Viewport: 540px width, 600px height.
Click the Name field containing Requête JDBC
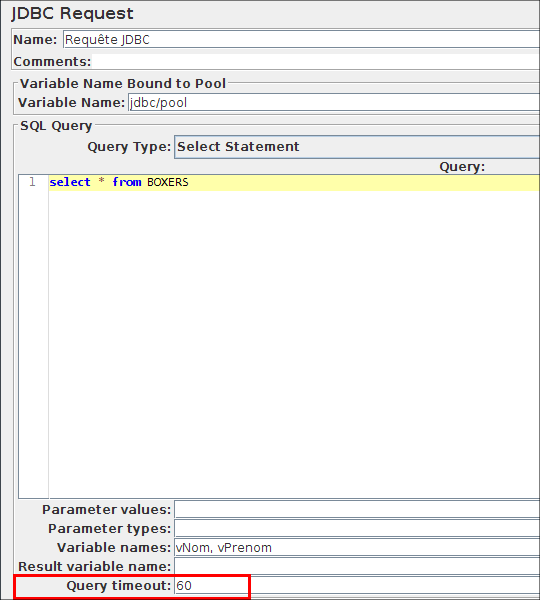(302, 39)
